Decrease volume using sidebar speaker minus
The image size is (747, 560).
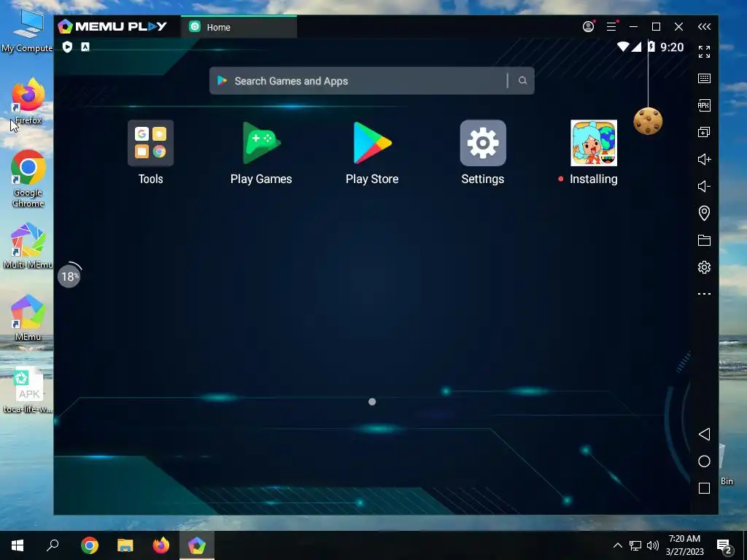pyautogui.click(x=704, y=186)
